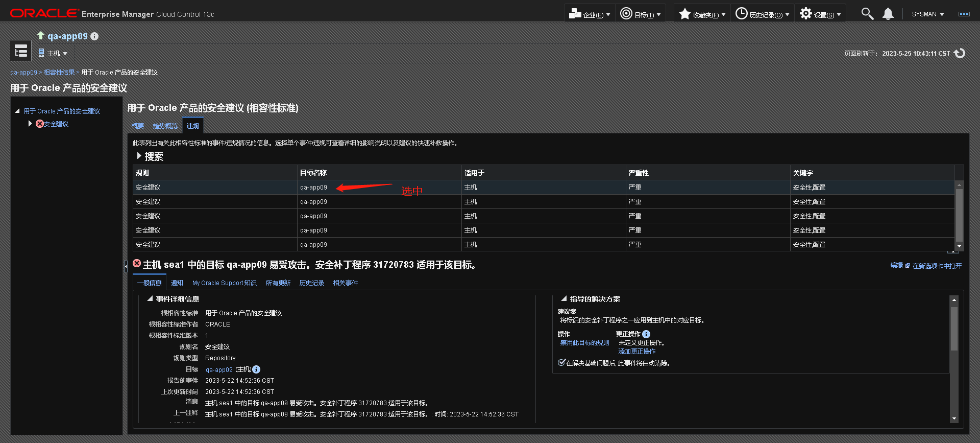The height and width of the screenshot is (443, 980).
Task: Click the 禁用此目标的规则 link
Action: click(x=585, y=343)
